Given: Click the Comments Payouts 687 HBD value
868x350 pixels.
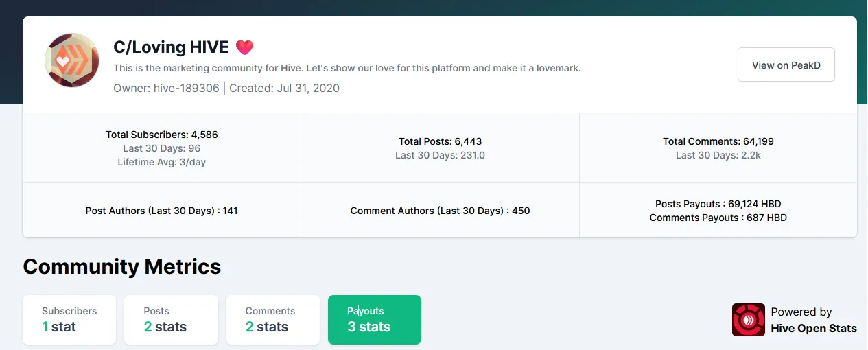Looking at the screenshot, I should coord(718,218).
